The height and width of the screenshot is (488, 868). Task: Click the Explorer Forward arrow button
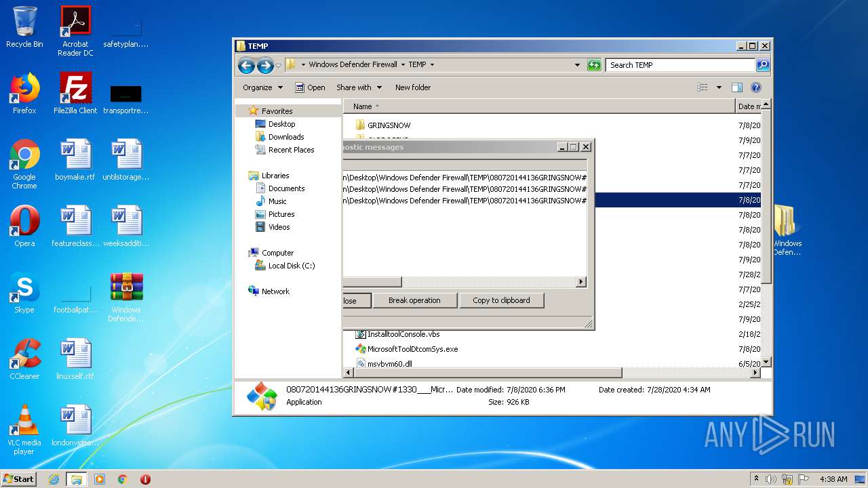pos(265,65)
